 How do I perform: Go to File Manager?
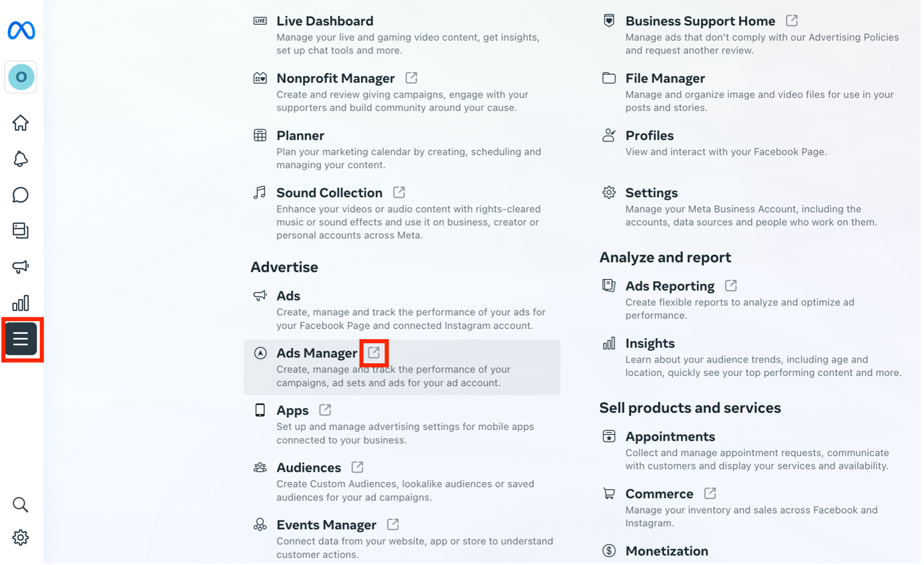665,79
